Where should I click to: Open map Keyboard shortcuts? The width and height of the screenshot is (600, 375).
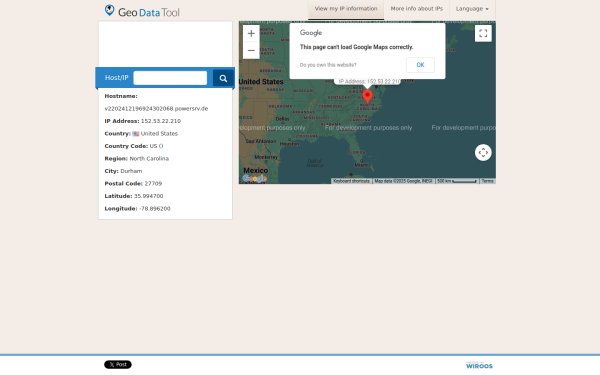click(351, 181)
